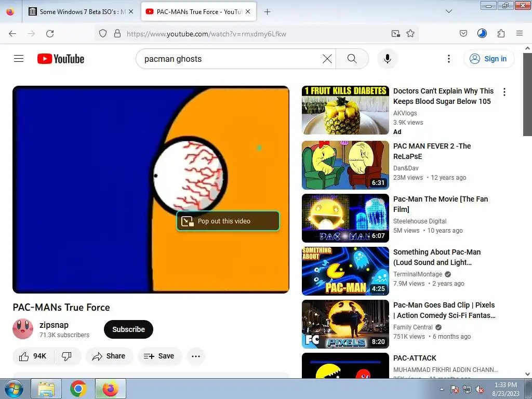Click the scrollbar down arrow
532x399 pixels.
(x=527, y=374)
